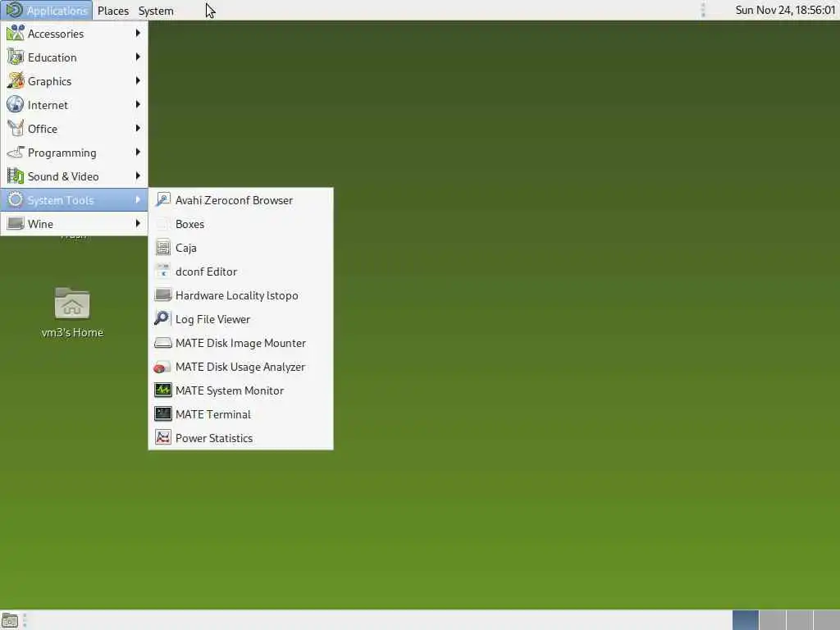
Task: Expand the Internet submenu arrow
Action: [138, 104]
